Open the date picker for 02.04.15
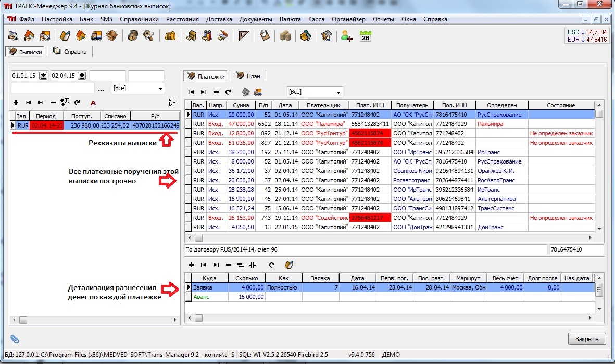 (82, 76)
